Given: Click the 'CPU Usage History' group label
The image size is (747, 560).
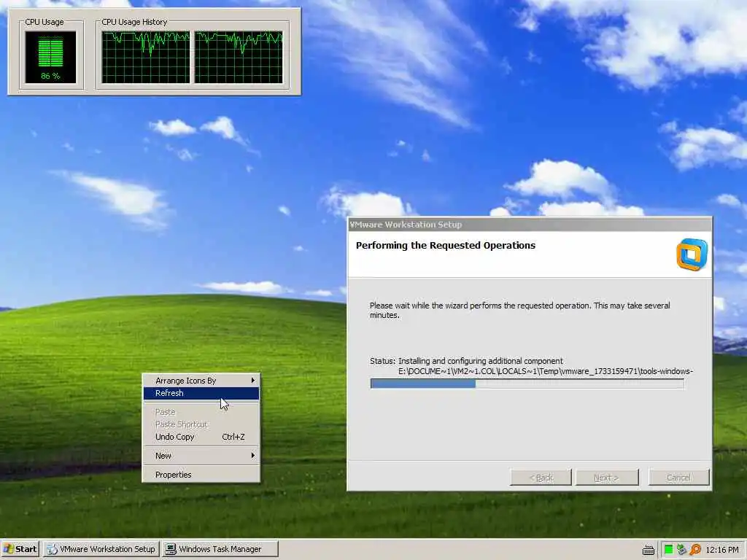Looking at the screenshot, I should 134,22.
